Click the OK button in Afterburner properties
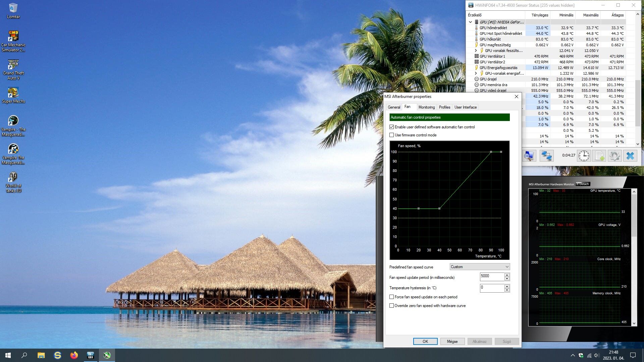The width and height of the screenshot is (644, 362). [x=425, y=342]
